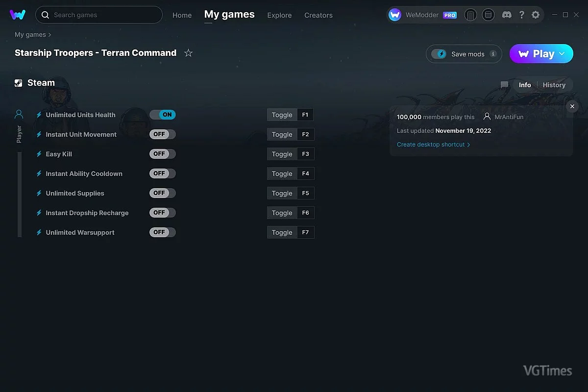Open the WeModder profile avatar
The image size is (588, 392).
coord(395,15)
